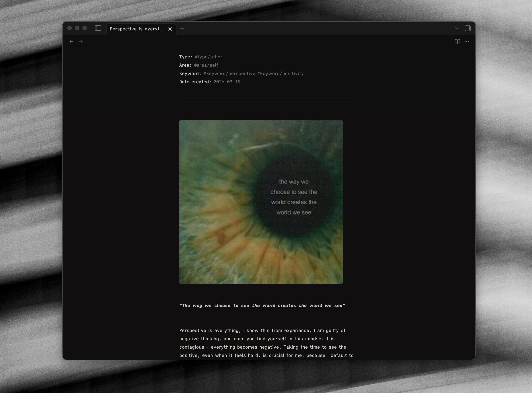The image size is (532, 393).
Task: Switch to reading view book icon
Action: click(457, 41)
